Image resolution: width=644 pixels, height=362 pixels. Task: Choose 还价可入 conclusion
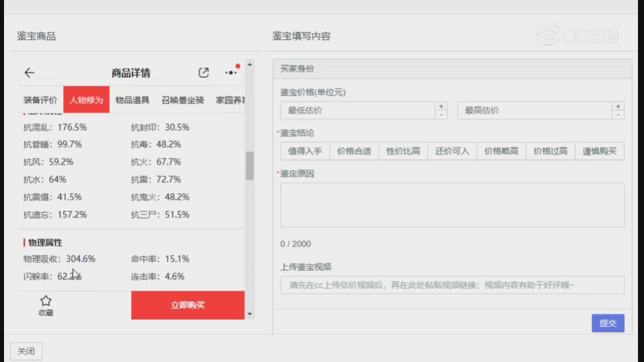[x=452, y=151]
